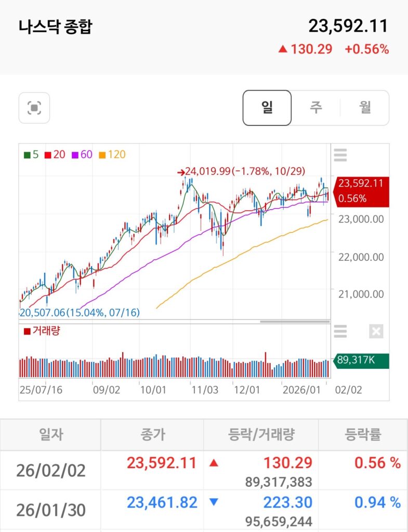The height and width of the screenshot is (532, 408).
Task: Switch to the 주 (weekly) chart tab
Action: coord(315,108)
